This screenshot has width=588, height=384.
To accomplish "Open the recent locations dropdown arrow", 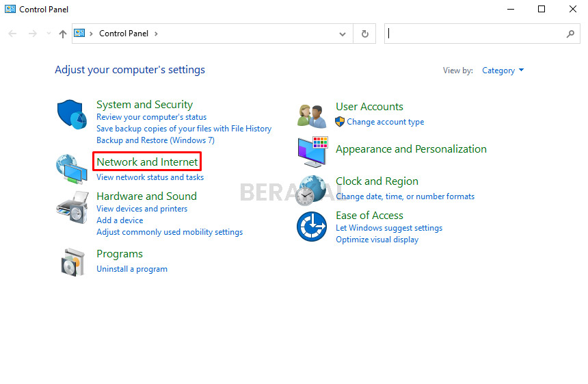I will [x=49, y=34].
